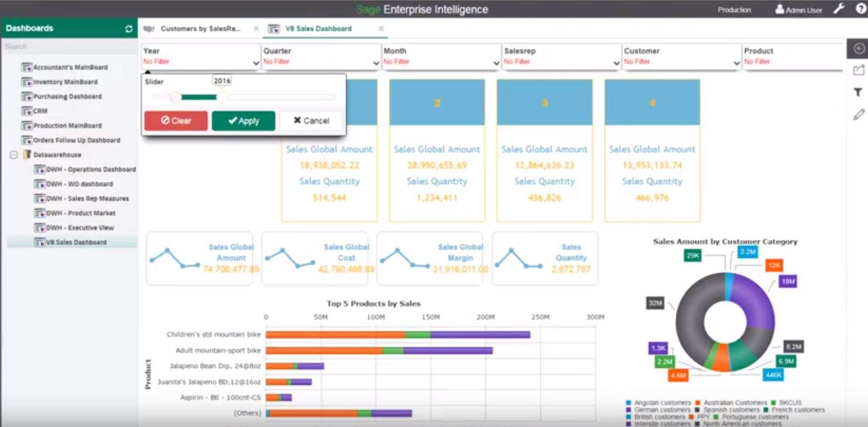Open DWH - Product Market
Image resolution: width=868 pixels, height=427 pixels.
(x=81, y=213)
